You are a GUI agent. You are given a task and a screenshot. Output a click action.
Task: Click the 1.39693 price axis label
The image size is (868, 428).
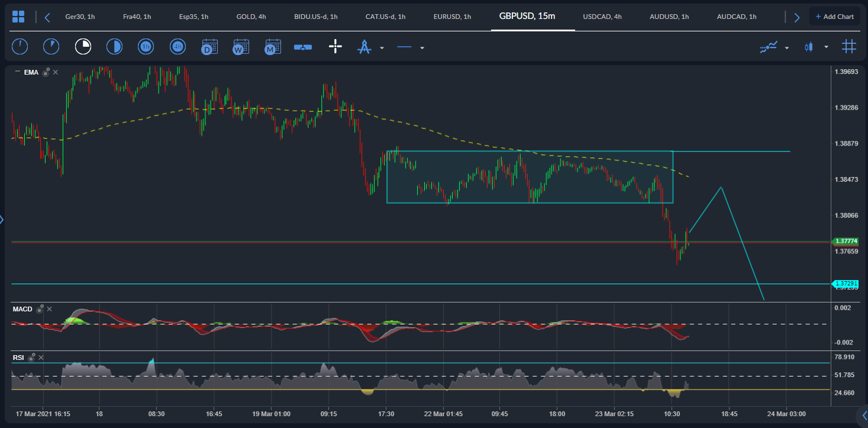point(846,72)
